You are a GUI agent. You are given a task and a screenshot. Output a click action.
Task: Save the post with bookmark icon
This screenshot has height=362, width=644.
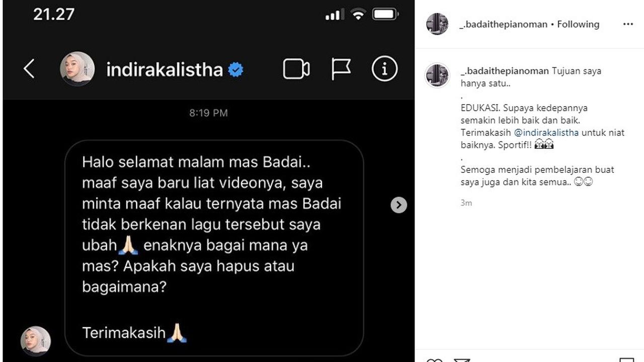point(626,360)
